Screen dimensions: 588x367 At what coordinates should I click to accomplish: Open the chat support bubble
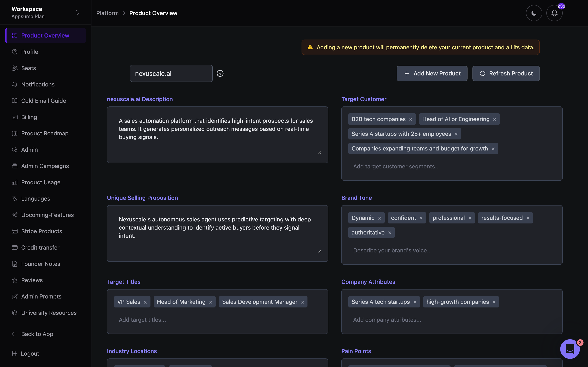click(570, 349)
